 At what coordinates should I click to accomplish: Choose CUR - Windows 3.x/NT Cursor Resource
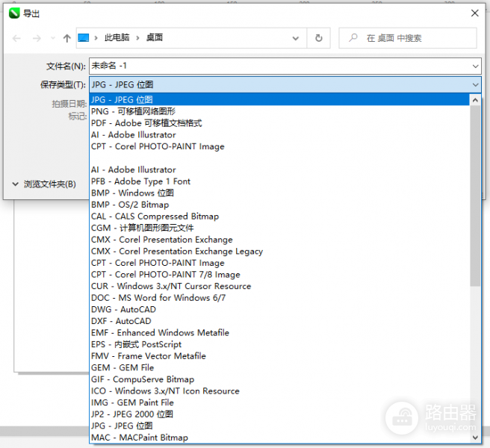(x=279, y=286)
